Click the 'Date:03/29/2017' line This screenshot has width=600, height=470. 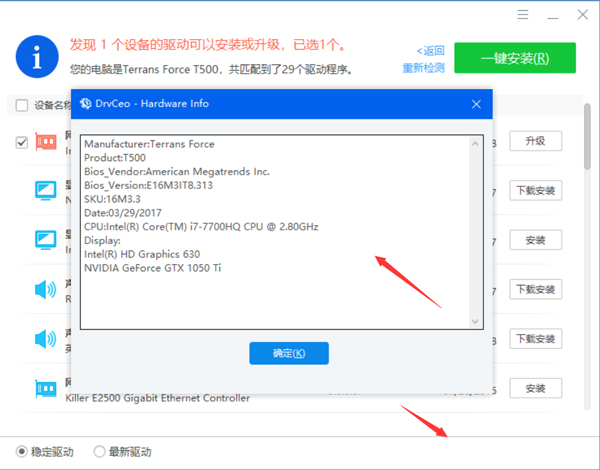(x=123, y=213)
